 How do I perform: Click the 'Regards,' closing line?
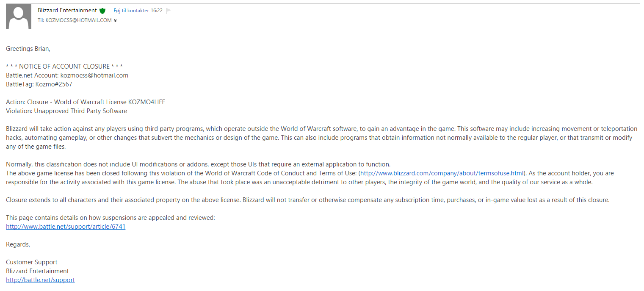(18, 244)
